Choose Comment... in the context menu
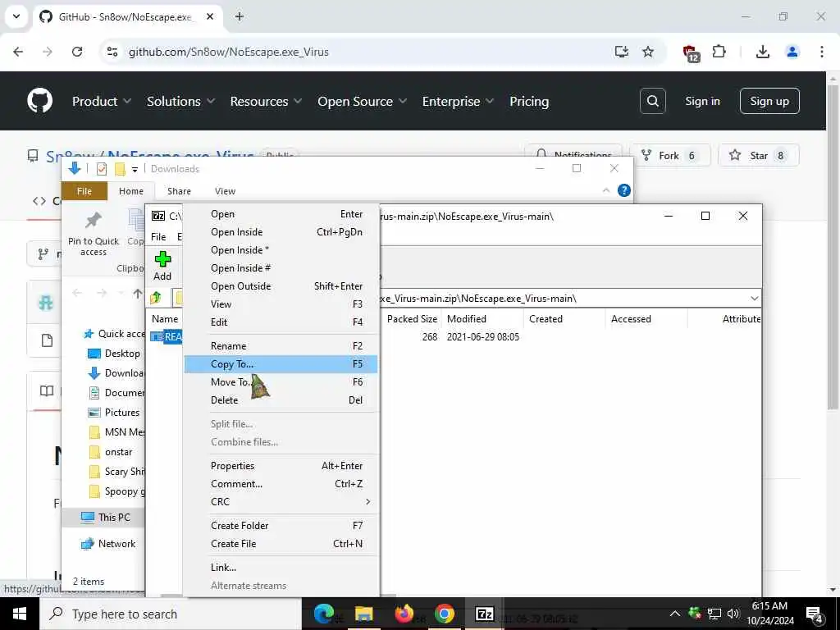This screenshot has height=630, width=840. tap(281, 484)
